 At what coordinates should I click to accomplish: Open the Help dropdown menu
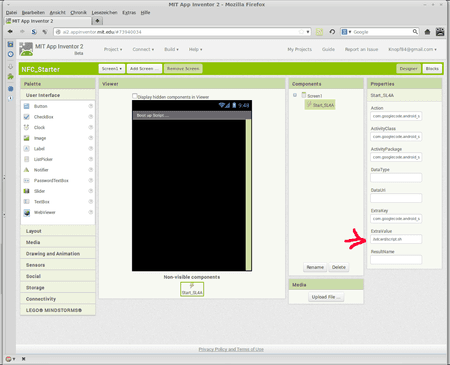[196, 49]
